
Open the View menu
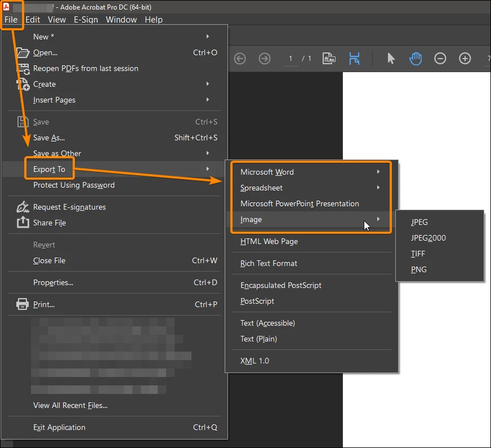tap(57, 19)
